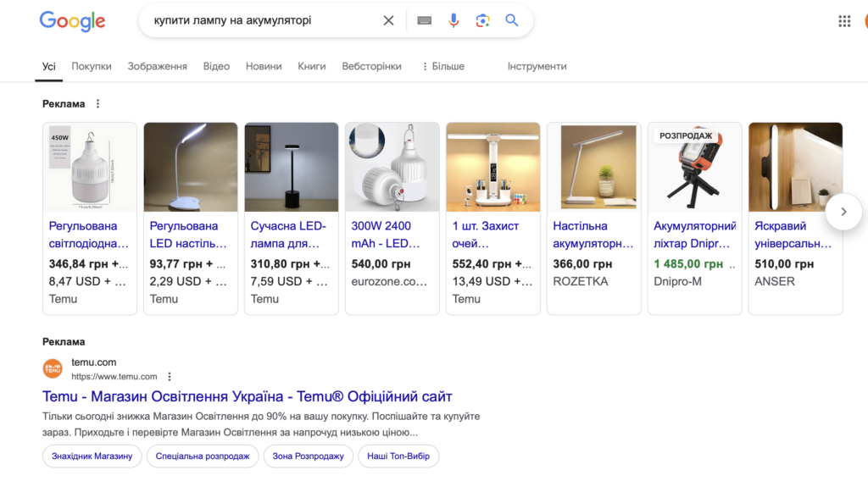Expand the Більше menu
868x481 pixels.
[x=442, y=66]
